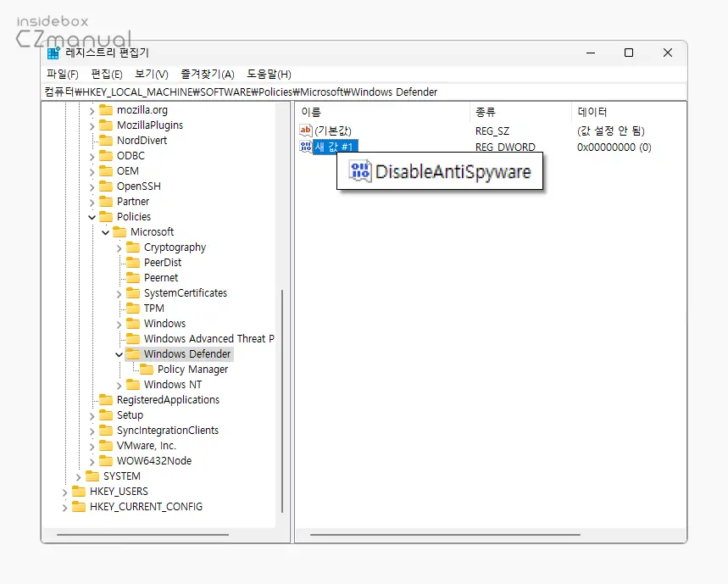Collapse the Windows Defender node
Viewport: 728px width, 584px height.
point(119,354)
